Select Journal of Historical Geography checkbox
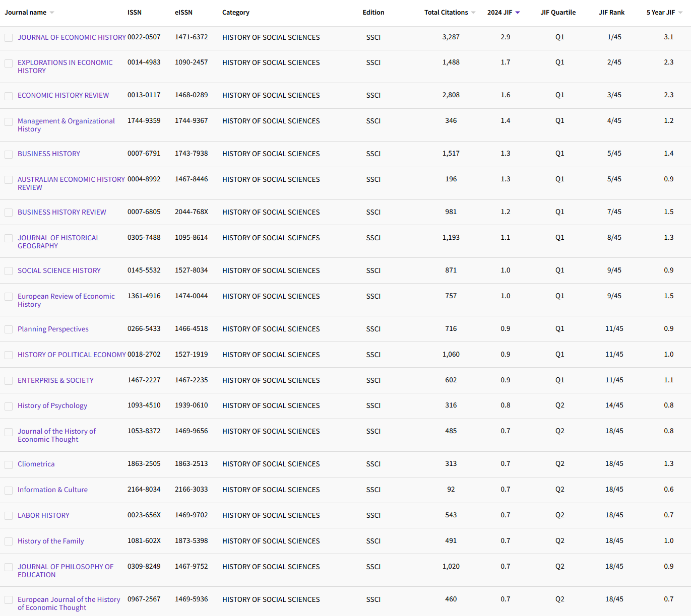 pos(9,238)
